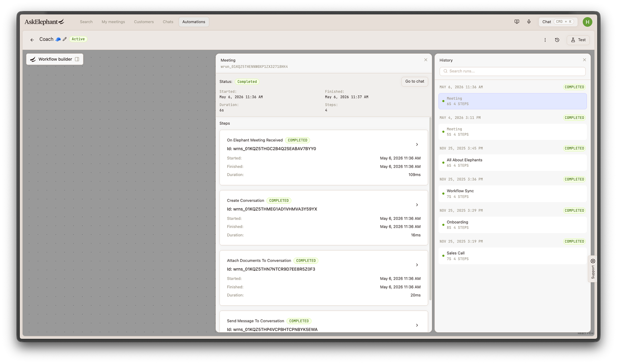
Task: Select the May 4 Meeting run
Action: (512, 132)
